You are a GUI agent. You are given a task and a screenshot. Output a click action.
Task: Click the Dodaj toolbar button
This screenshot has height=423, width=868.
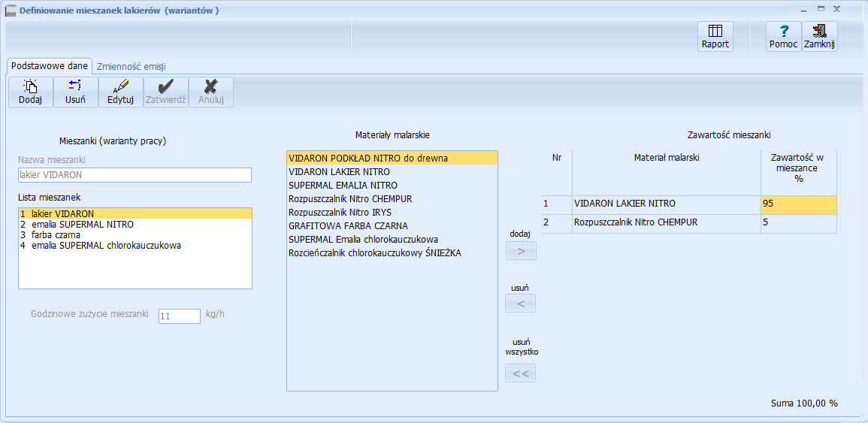(31, 92)
